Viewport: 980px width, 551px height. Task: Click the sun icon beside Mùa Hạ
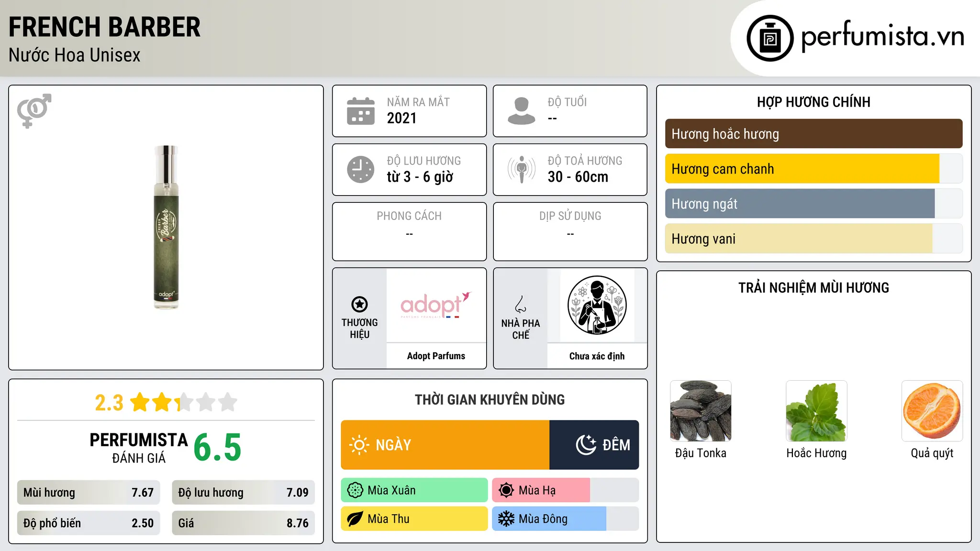[506, 490]
